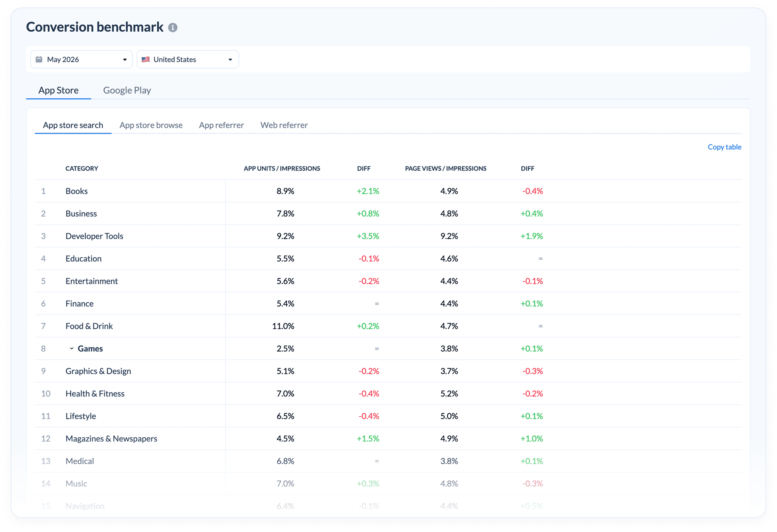This screenshot has width=777, height=532.
Task: Click the info icon beside Conversion benchmark
Action: [x=173, y=28]
